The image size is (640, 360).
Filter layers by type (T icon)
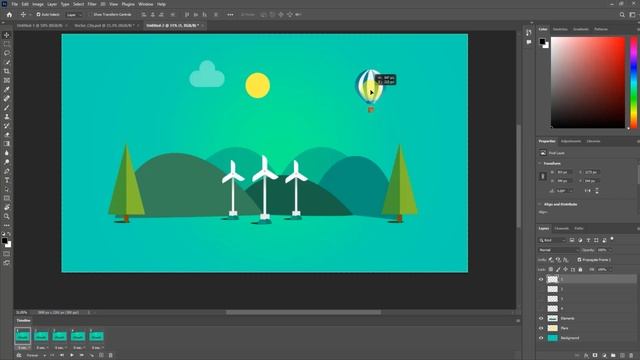point(588,240)
